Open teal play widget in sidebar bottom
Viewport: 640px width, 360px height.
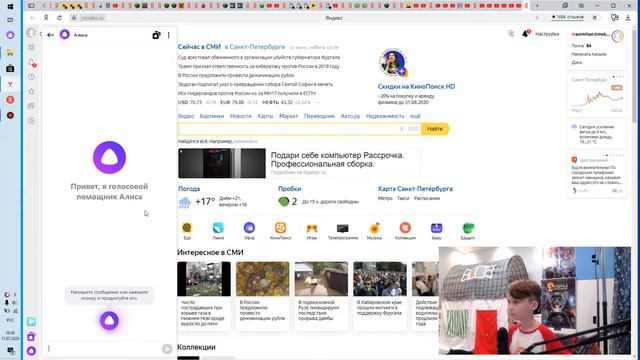coord(31,322)
